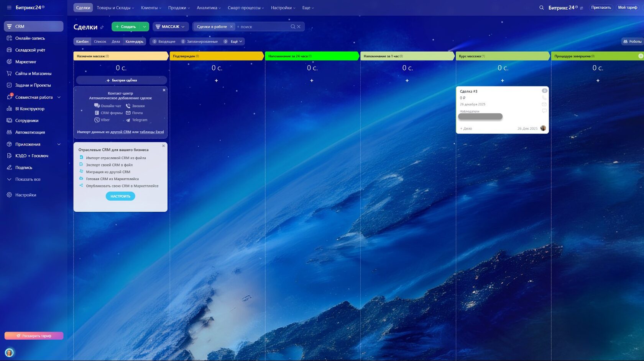Toggle the Входящие counter filter
Viewport: 644px width, 361px height.
tap(164, 41)
